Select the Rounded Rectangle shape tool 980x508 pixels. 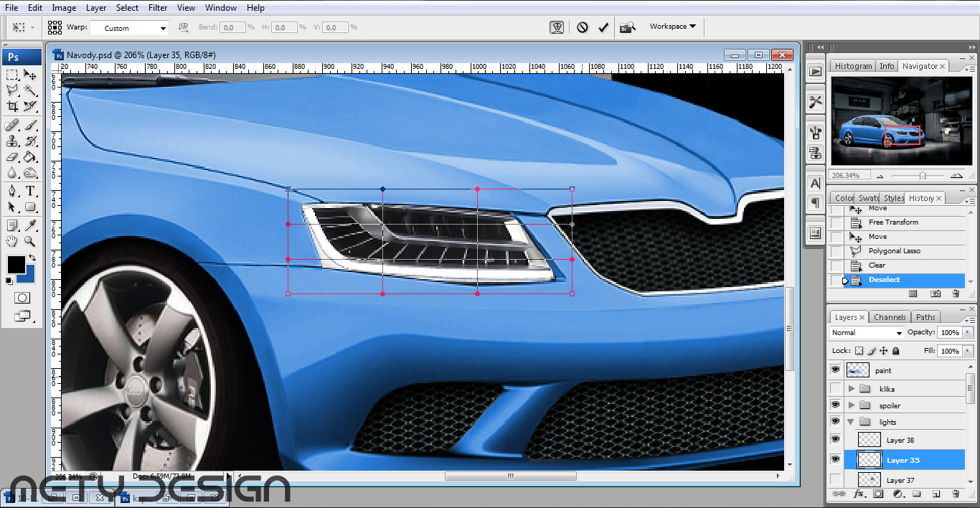[30, 207]
